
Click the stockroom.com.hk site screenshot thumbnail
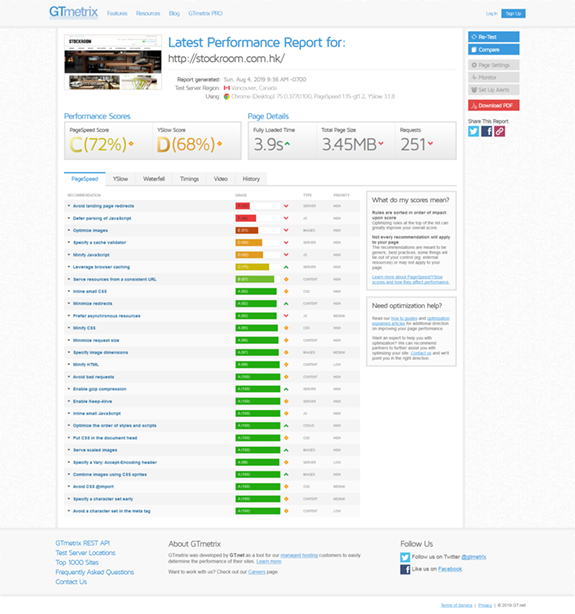pos(113,62)
